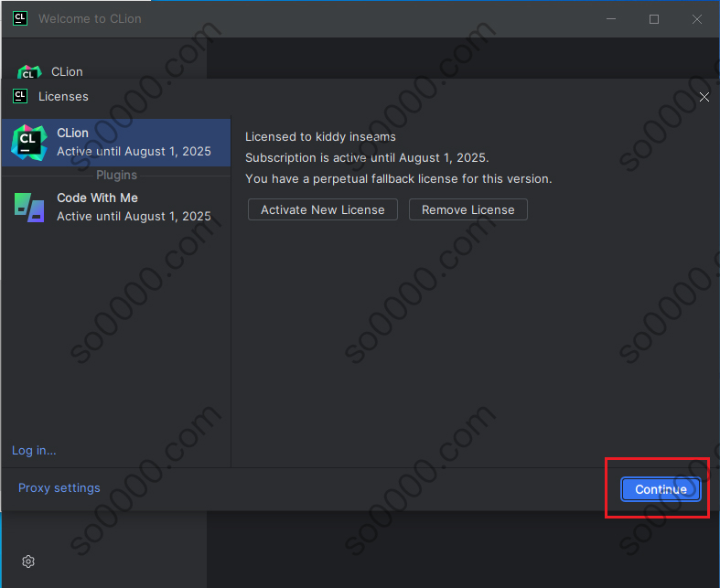Click the CLion product icon in license list
Screen dimensions: 720x588
pyautogui.click(x=29, y=143)
